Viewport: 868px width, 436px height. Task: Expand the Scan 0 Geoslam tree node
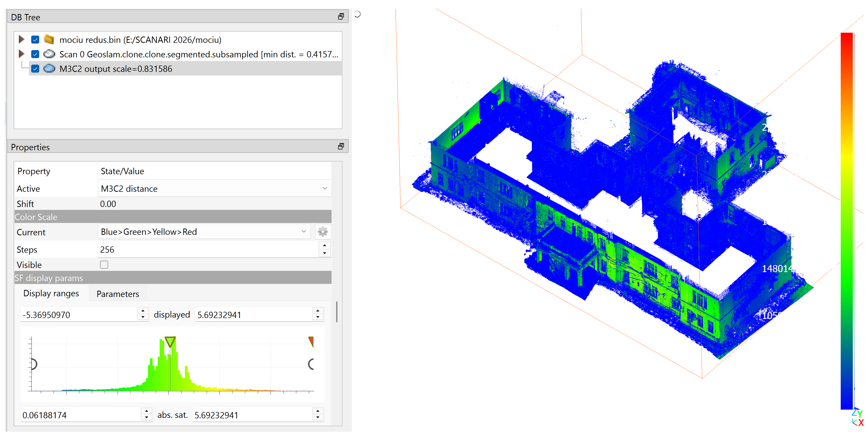click(x=21, y=54)
